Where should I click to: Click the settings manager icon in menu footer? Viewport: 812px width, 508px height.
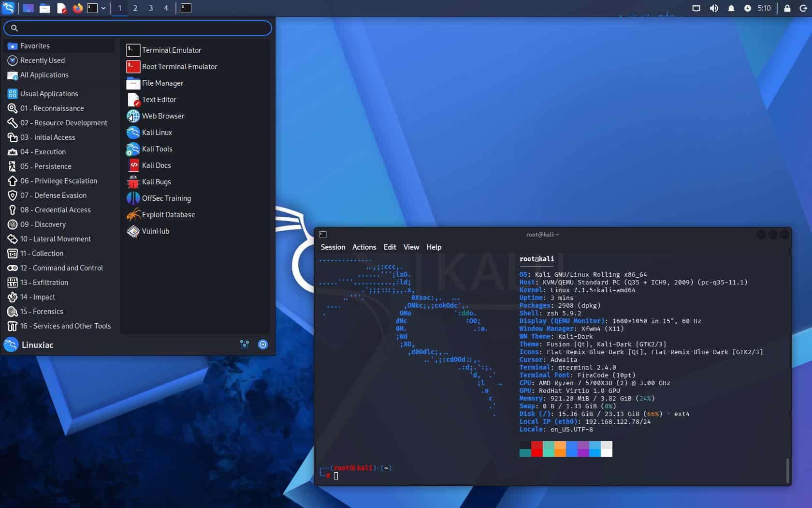245,344
